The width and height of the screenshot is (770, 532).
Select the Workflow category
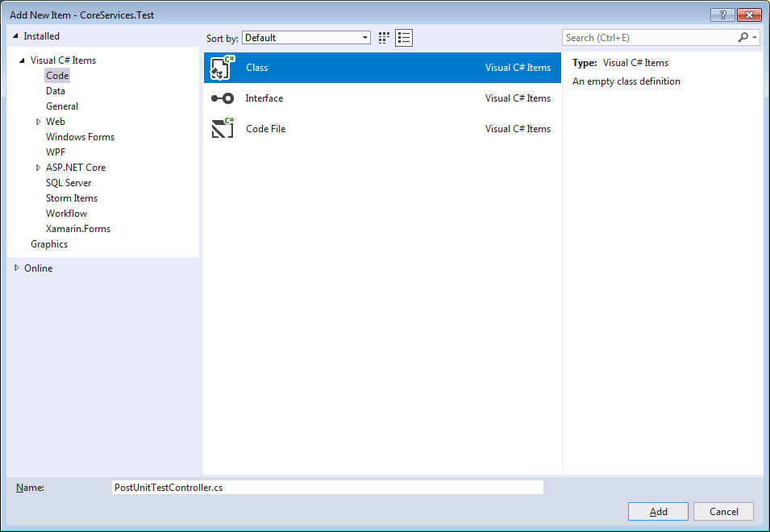[x=66, y=214]
